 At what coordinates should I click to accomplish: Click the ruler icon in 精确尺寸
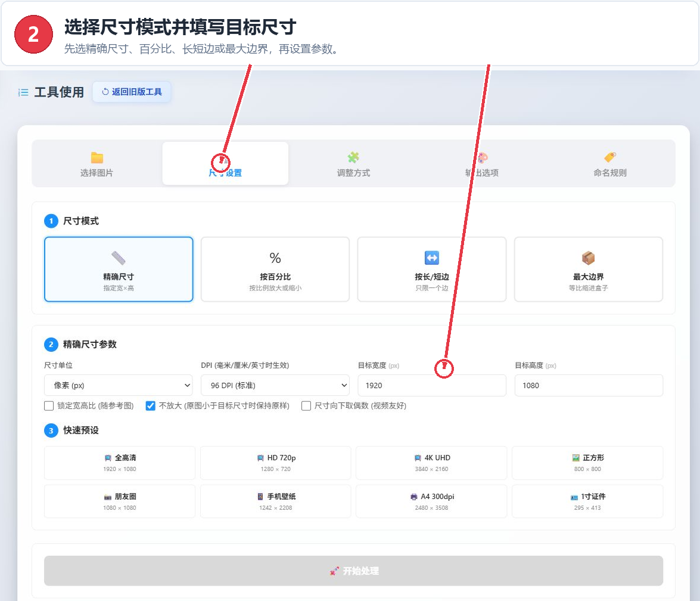[119, 258]
